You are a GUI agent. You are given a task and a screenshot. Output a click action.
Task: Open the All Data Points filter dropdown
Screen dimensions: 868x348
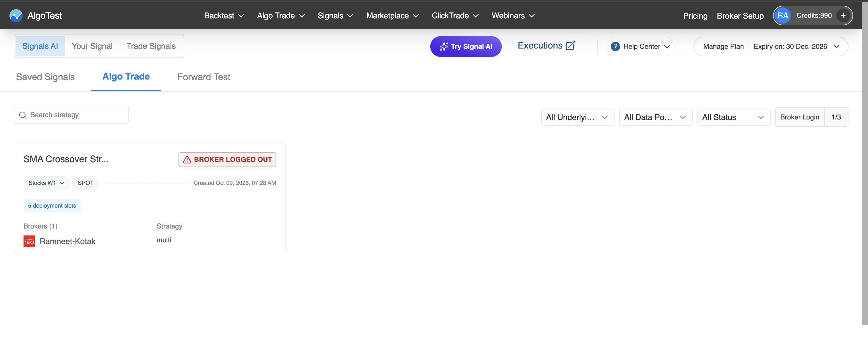[655, 117]
